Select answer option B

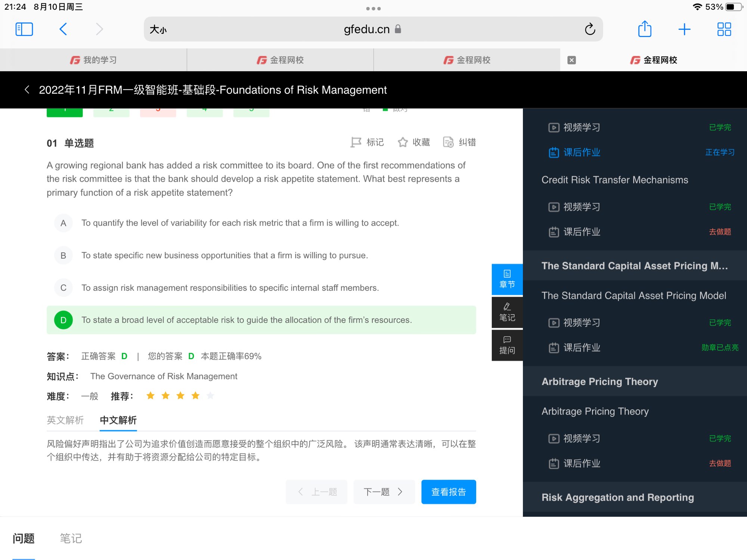(x=63, y=256)
